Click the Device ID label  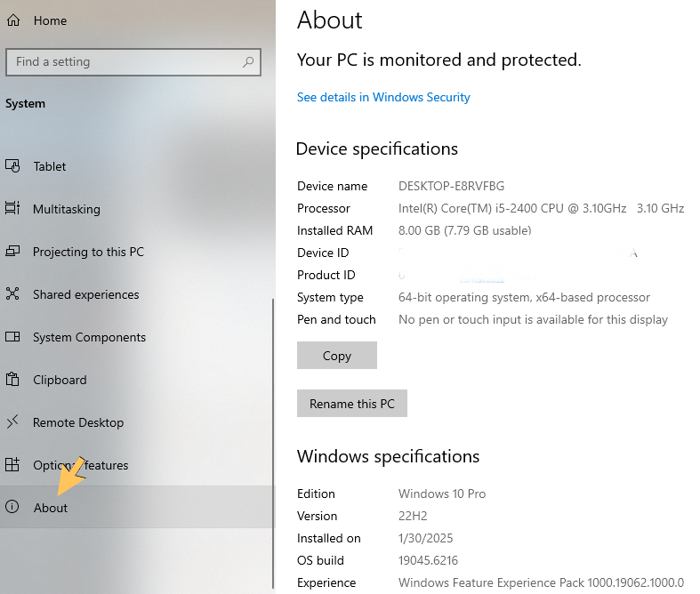(323, 253)
